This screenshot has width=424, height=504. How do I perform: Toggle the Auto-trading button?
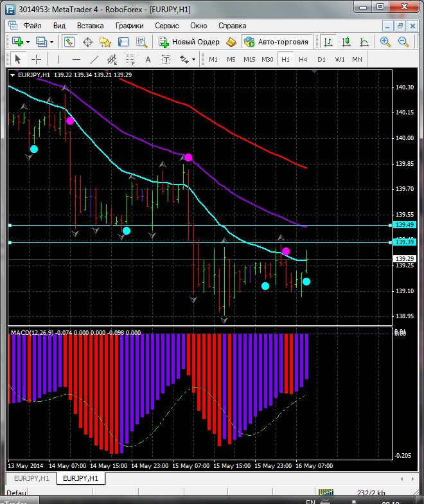pos(276,42)
